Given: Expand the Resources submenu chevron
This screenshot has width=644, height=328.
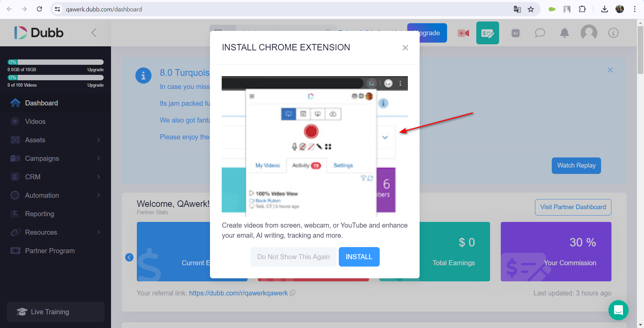Looking at the screenshot, I should pos(99,232).
